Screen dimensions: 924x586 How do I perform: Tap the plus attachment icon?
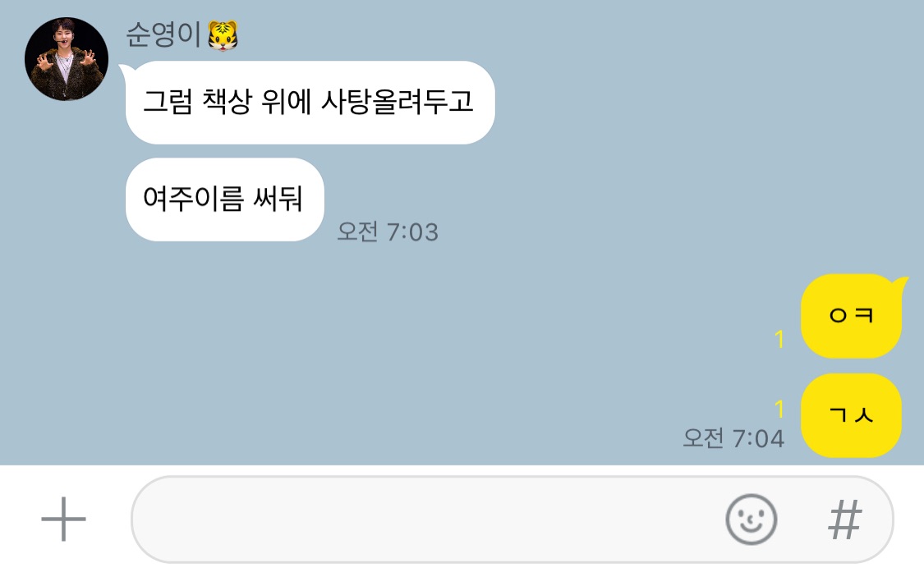coord(63,519)
